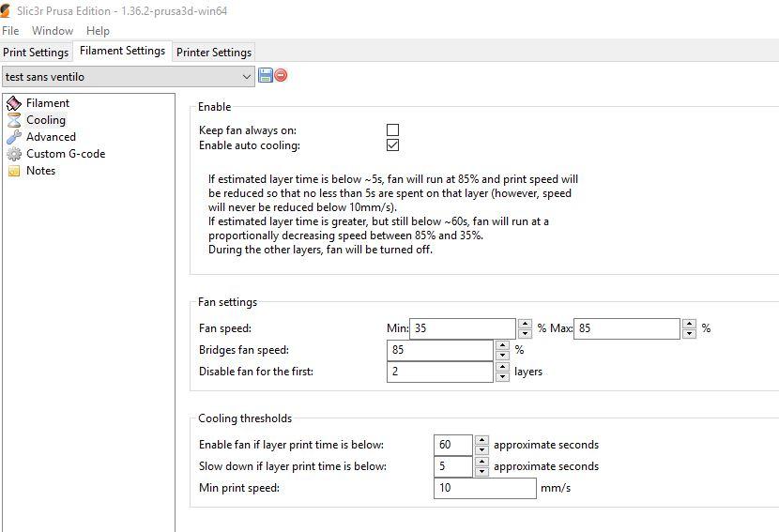Switch to the Print Settings tab
The width and height of the screenshot is (779, 532).
click(x=36, y=53)
